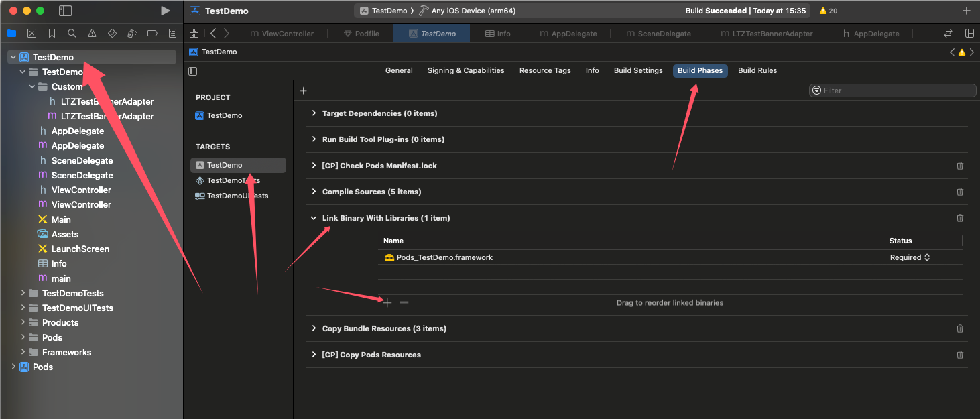Expand the Frameworks group
This screenshot has width=980, height=419.
click(x=23, y=352)
